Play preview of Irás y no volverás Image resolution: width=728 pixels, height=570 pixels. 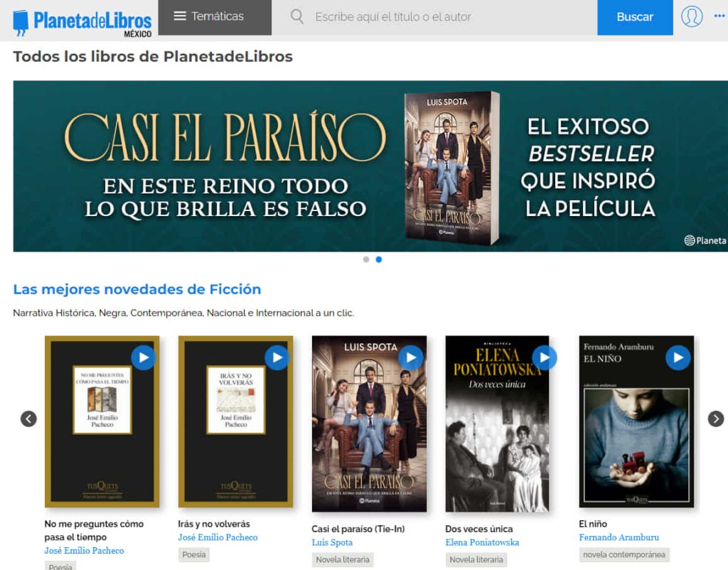[277, 357]
